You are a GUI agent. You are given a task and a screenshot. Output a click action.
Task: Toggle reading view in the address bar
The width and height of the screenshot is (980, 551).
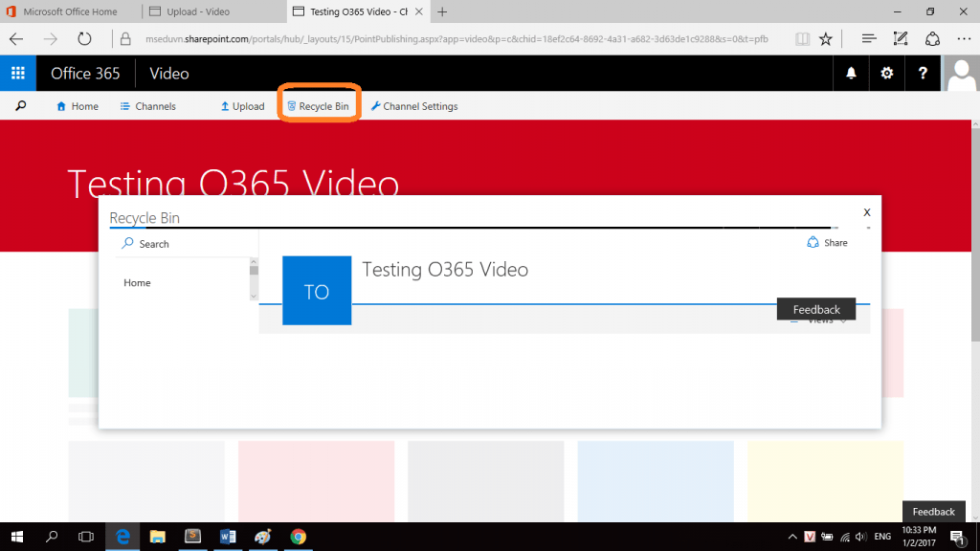coord(802,38)
